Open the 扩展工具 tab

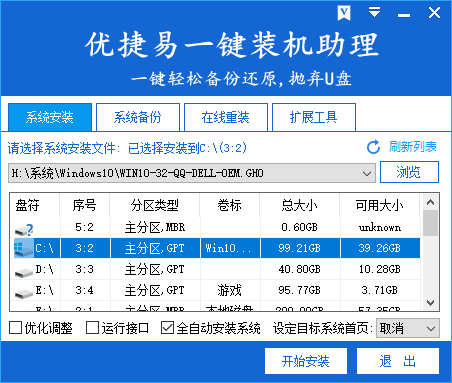click(x=314, y=117)
